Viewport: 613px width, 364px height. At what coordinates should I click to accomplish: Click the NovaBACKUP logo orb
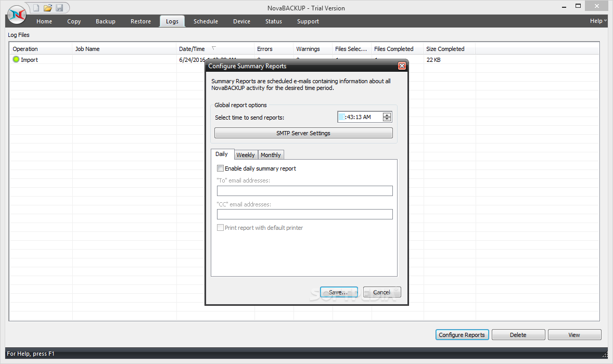[17, 15]
